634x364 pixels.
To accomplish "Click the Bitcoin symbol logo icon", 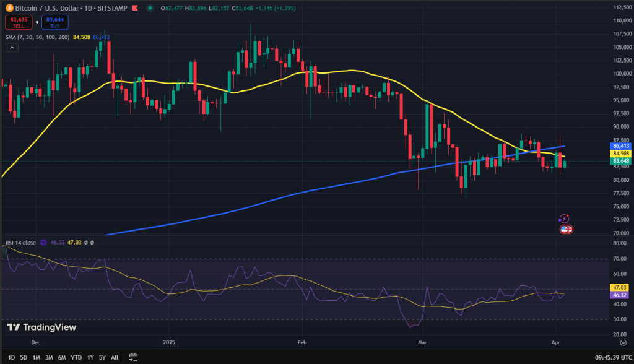I will [x=9, y=7].
